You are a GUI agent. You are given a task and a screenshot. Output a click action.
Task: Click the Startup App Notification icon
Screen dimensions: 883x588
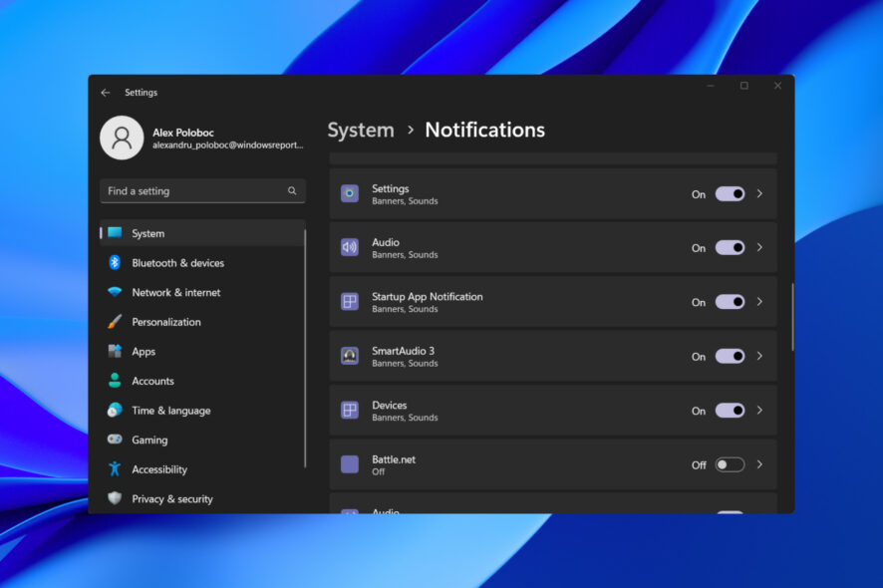[349, 302]
